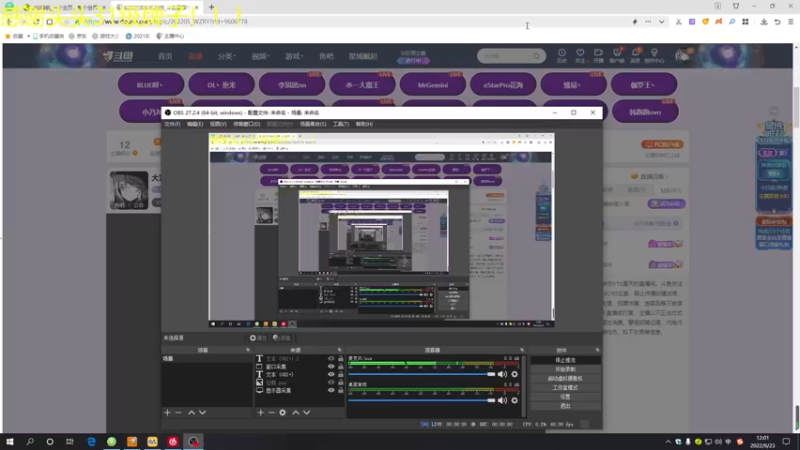Click the browser extensions grid icon

tap(745, 22)
